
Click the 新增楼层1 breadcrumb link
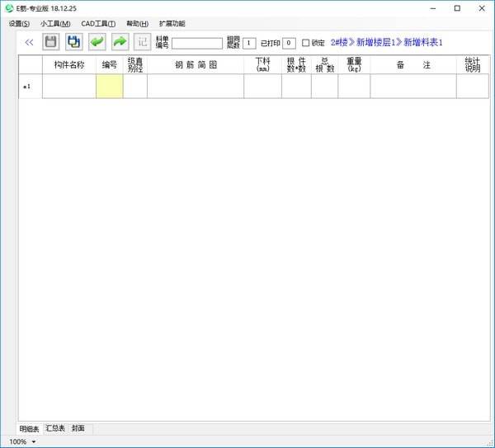pyautogui.click(x=379, y=42)
